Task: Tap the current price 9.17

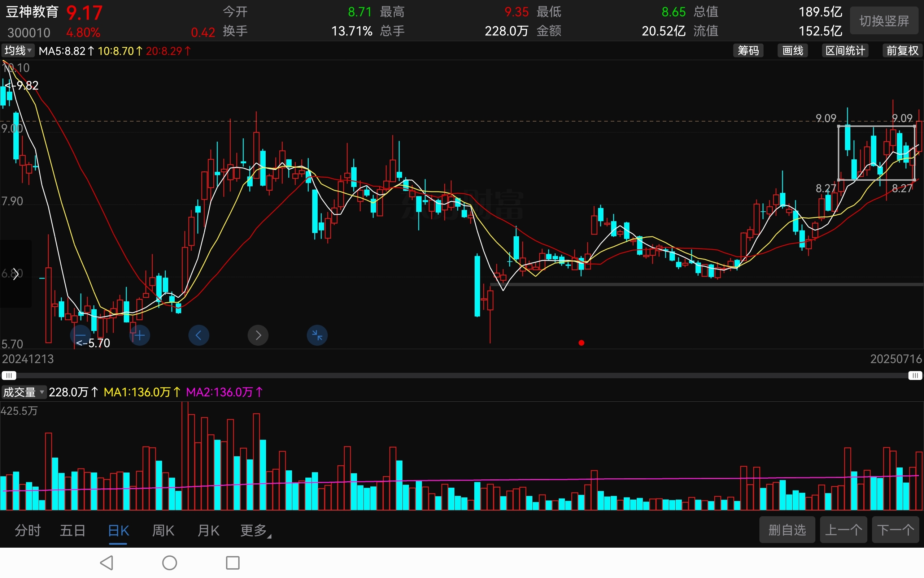Action: pyautogui.click(x=84, y=13)
